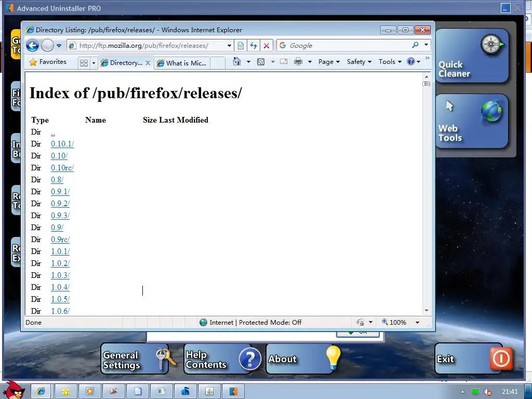This screenshot has height=399, width=532.
Task: Click the taskbar clock 21:41
Action: coord(510,392)
